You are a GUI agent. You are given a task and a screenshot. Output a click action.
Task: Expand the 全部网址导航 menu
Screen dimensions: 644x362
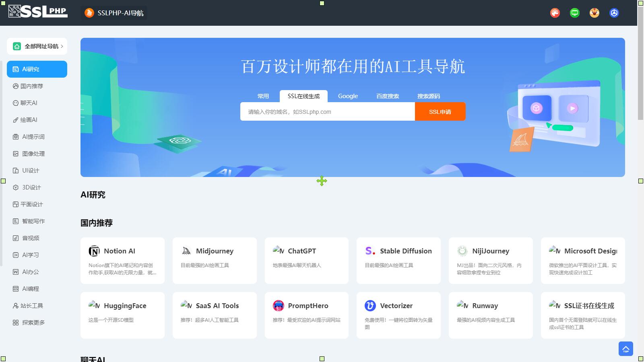tap(37, 46)
